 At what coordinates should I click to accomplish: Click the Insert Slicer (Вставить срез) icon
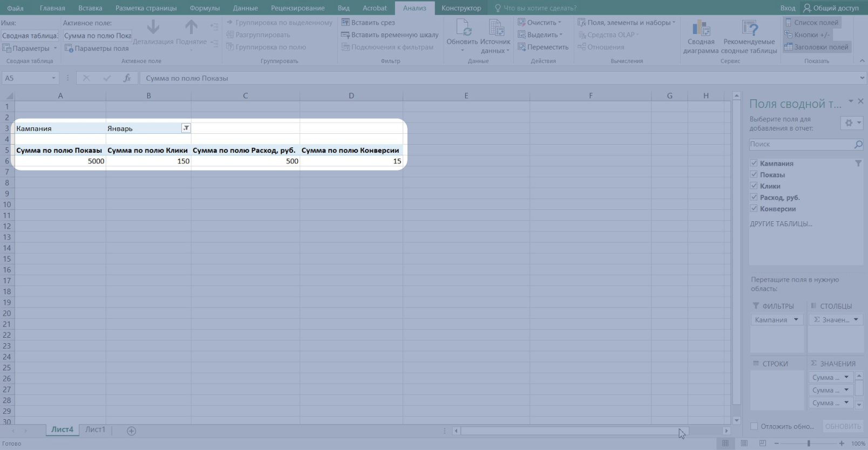[x=345, y=23]
